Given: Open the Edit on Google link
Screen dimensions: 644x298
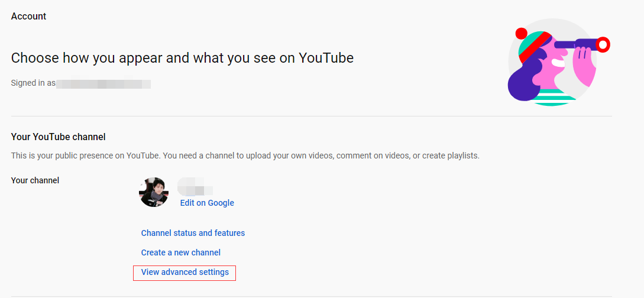Looking at the screenshot, I should pyautogui.click(x=207, y=203).
